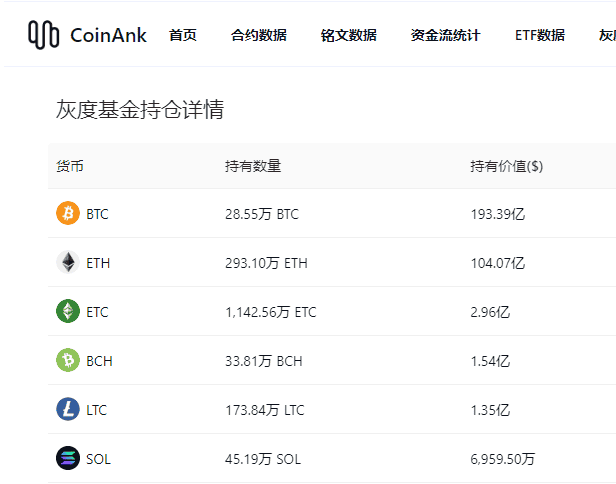Click the BTC holding value 193.39亿
The height and width of the screenshot is (484, 616).
click(498, 214)
